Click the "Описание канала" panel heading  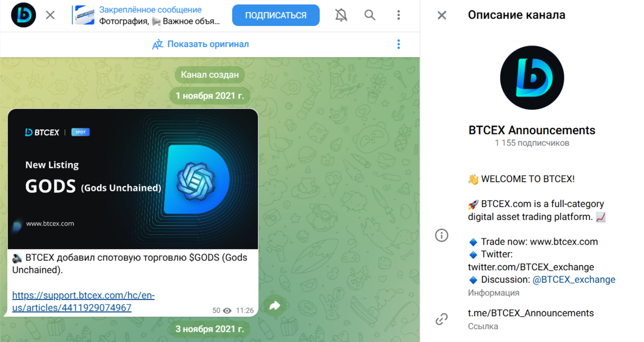(x=517, y=15)
